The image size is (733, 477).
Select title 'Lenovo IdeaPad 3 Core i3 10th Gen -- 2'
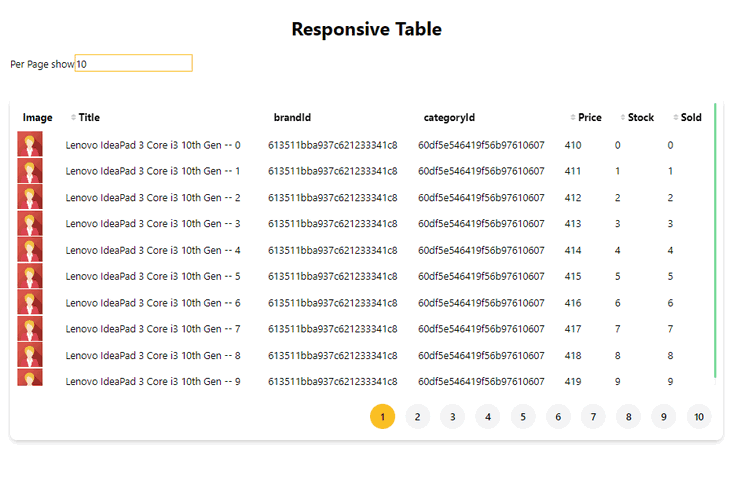[153, 198]
